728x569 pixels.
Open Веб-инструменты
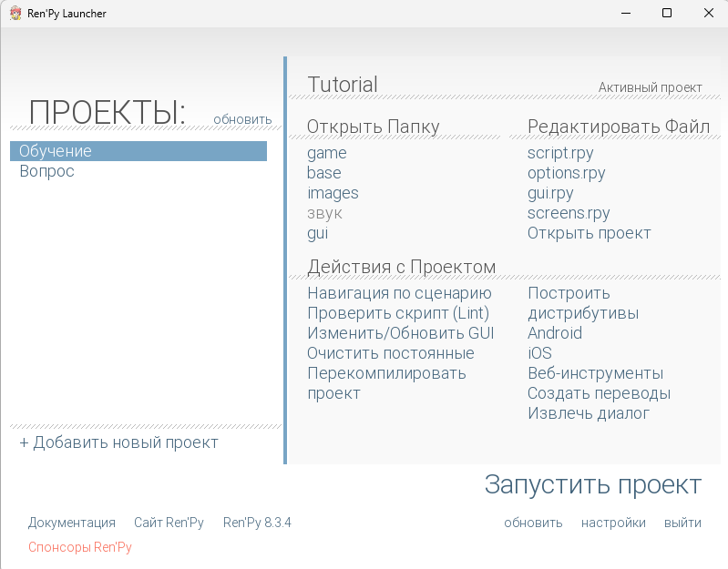point(596,373)
